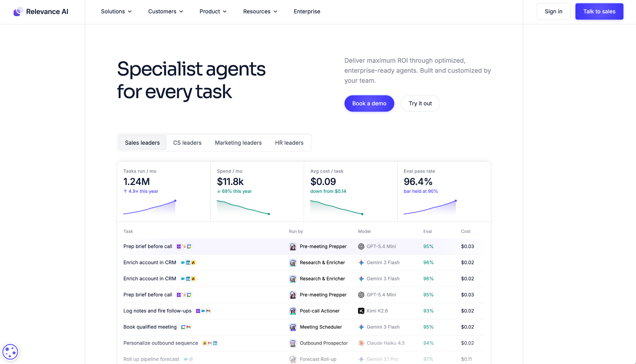Screen dimensions: 636x364
Task: Click the LinkedIn icon beside Personalize outbound sequence
Action: click(215, 343)
